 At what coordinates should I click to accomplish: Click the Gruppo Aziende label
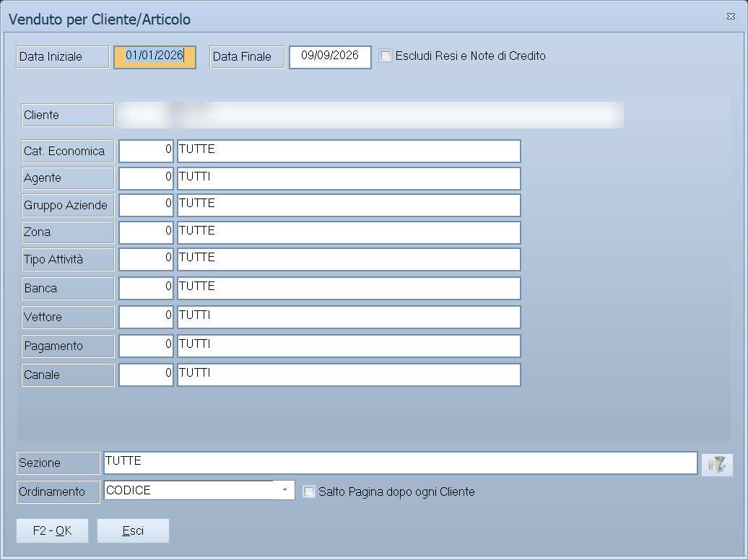click(x=68, y=205)
